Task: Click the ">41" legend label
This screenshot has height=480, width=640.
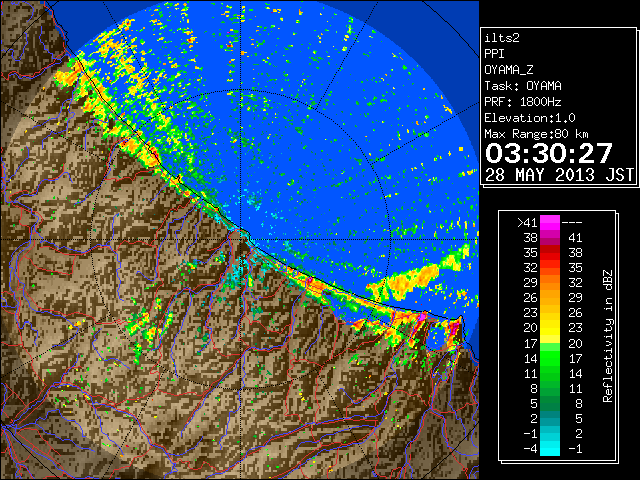Action: pyautogui.click(x=527, y=223)
